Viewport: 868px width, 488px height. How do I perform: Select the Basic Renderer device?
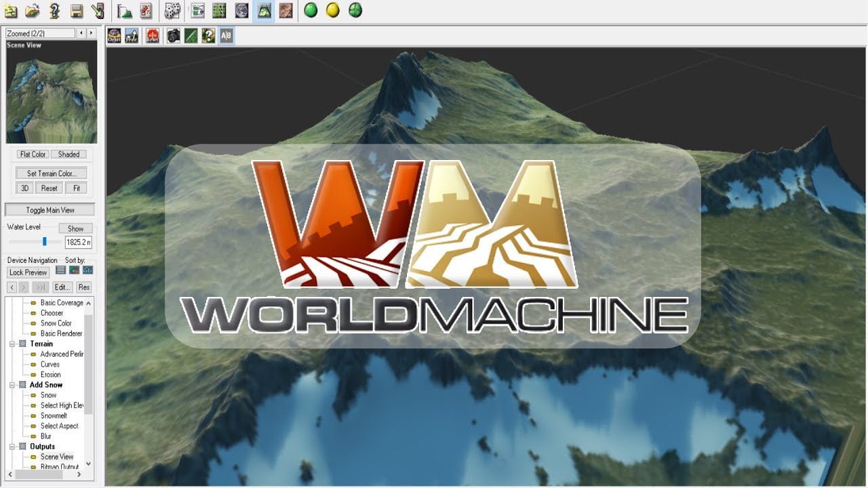[61, 333]
